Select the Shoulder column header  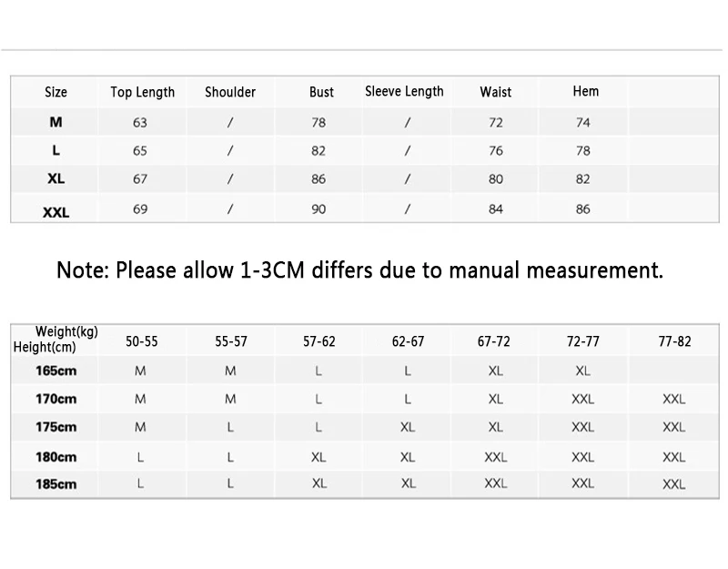(230, 92)
